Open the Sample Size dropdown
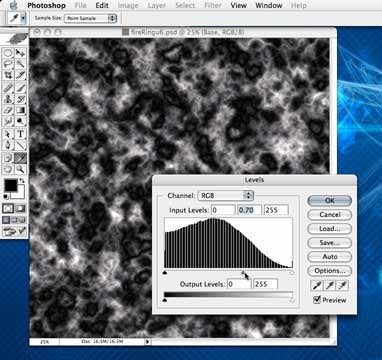 point(90,18)
